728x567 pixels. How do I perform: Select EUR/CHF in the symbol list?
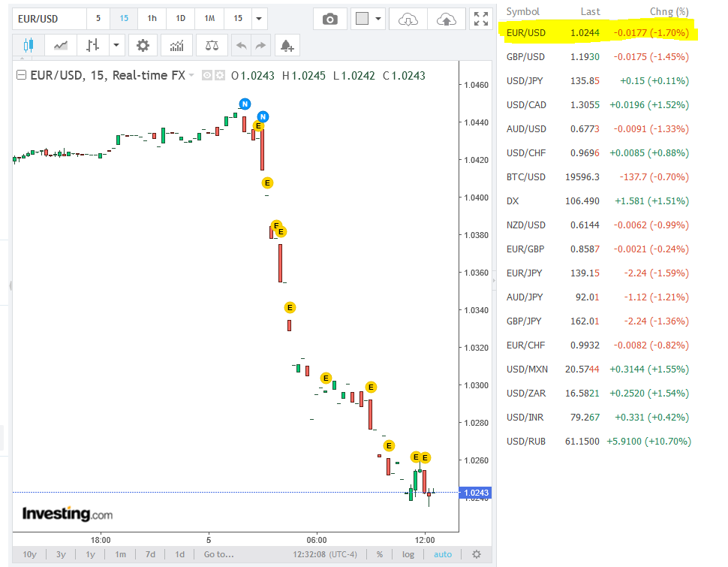click(x=597, y=345)
